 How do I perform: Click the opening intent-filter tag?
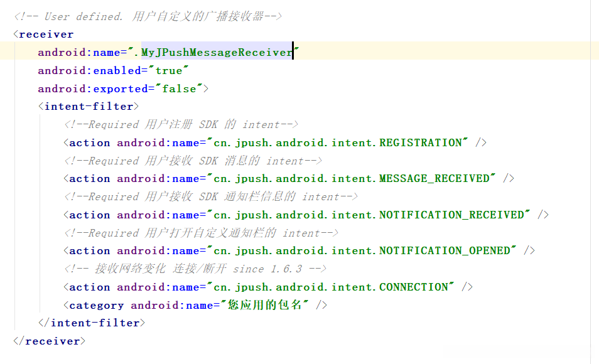[89, 107]
